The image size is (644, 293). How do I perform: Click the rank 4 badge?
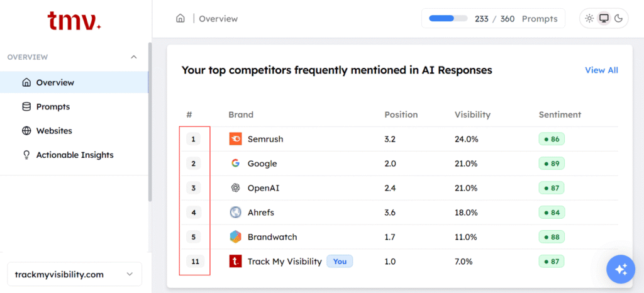194,213
